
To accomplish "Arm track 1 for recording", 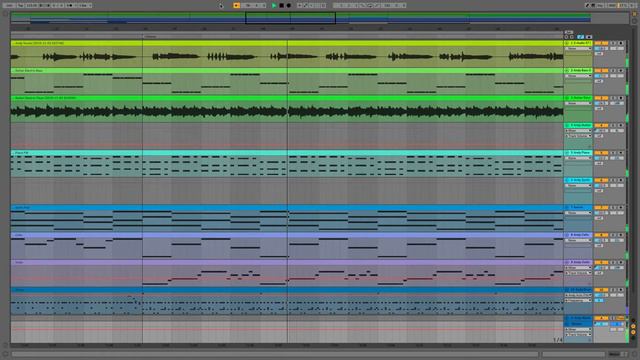I will point(621,43).
